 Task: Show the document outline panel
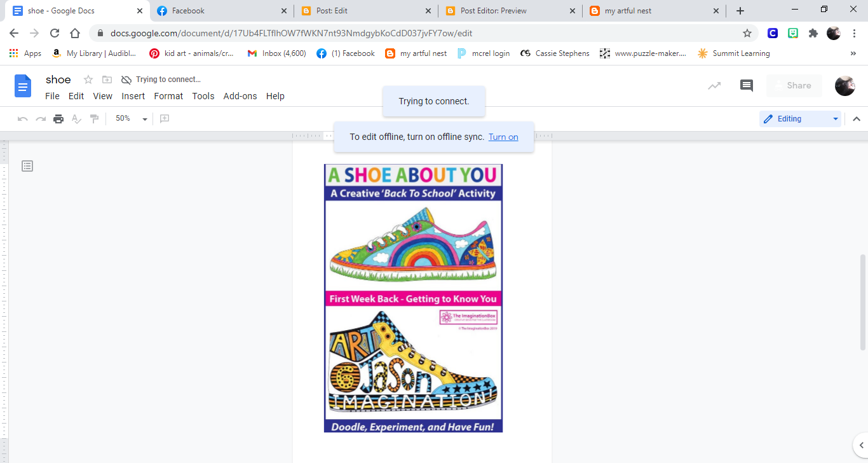tap(27, 166)
